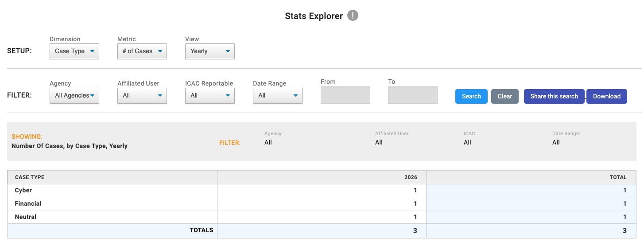Click the info icon beside Stats Explorer
The height and width of the screenshot is (246, 644).
pyautogui.click(x=353, y=16)
